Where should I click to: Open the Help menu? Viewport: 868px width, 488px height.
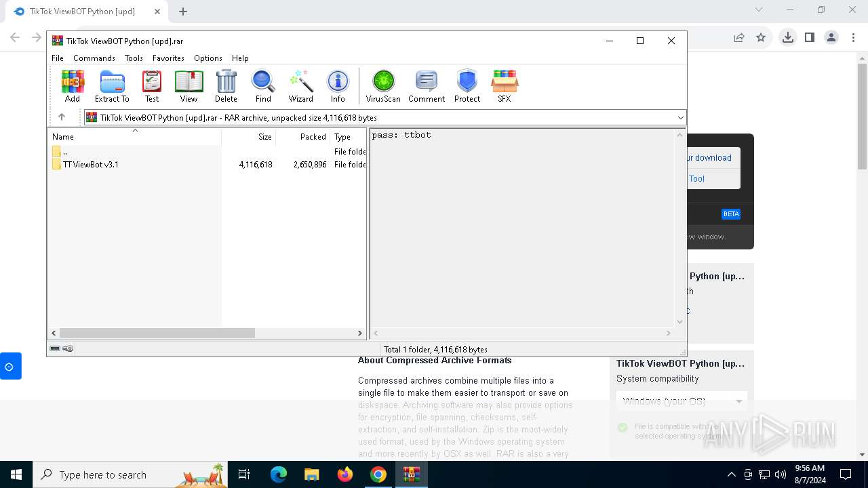coord(240,58)
